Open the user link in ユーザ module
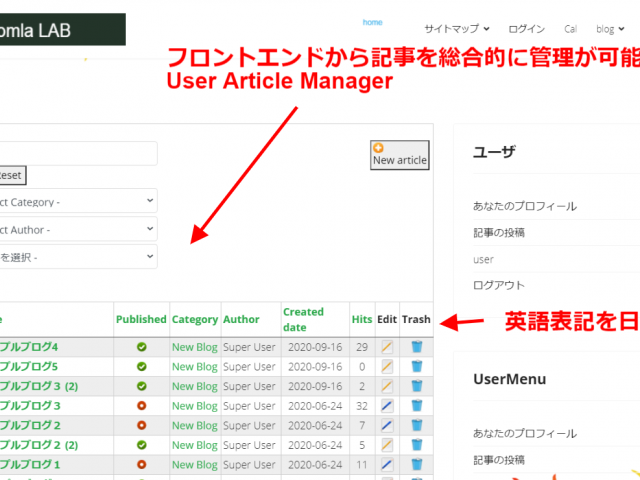Viewport: 640px width, 480px height. (x=483, y=260)
